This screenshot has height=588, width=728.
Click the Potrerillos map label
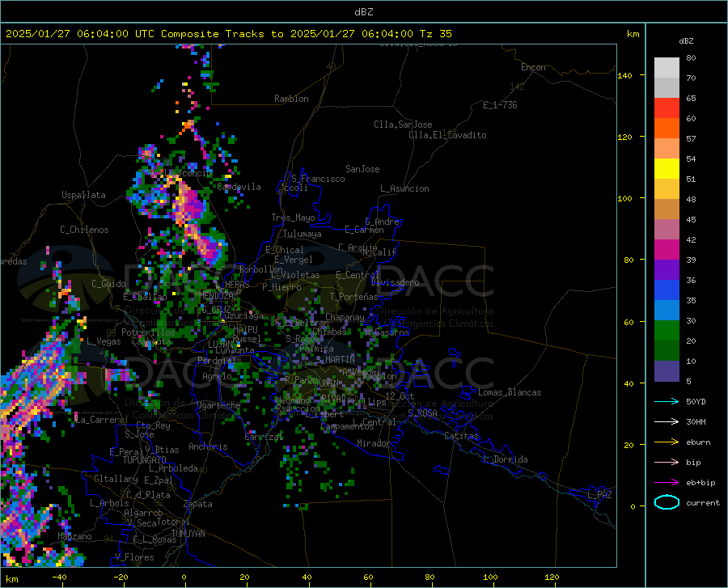[x=148, y=332]
